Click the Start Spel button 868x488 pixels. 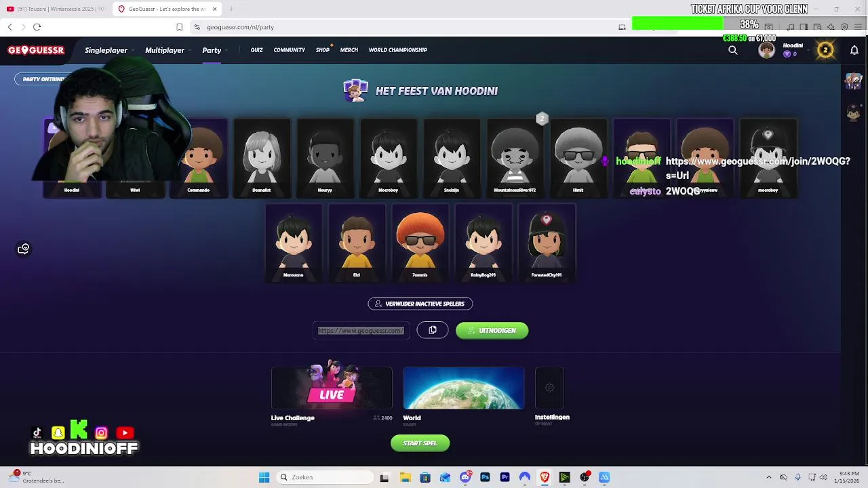420,443
